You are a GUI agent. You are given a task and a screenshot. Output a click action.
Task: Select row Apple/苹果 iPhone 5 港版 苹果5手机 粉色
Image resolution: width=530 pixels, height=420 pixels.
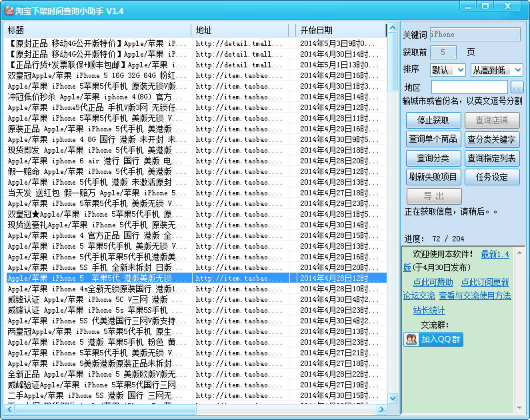tap(197, 342)
